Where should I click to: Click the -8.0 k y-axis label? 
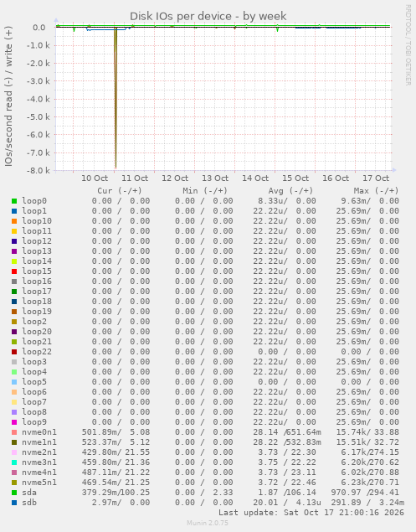click(39, 170)
